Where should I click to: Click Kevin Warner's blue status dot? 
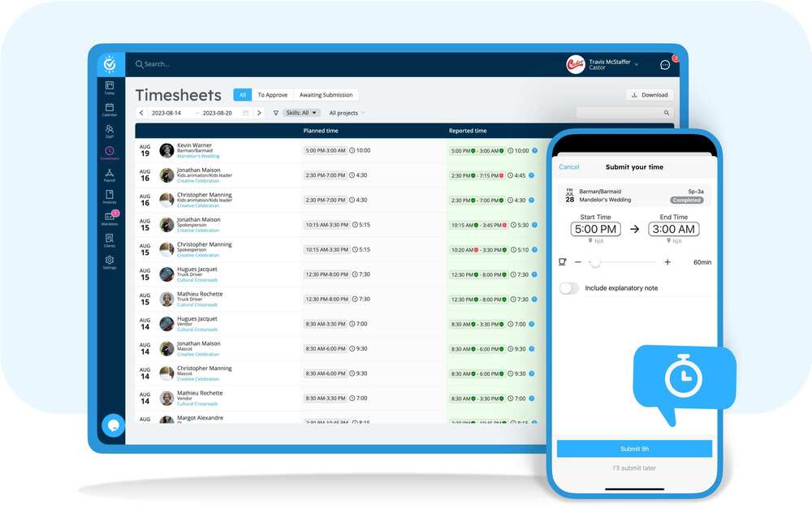[x=535, y=151]
